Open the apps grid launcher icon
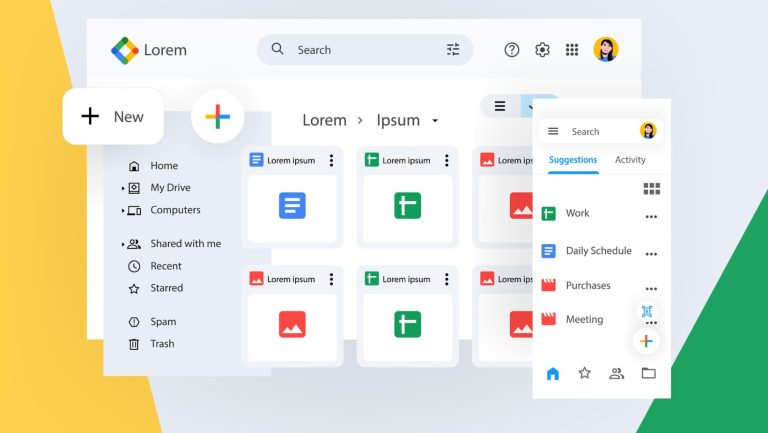 point(572,49)
